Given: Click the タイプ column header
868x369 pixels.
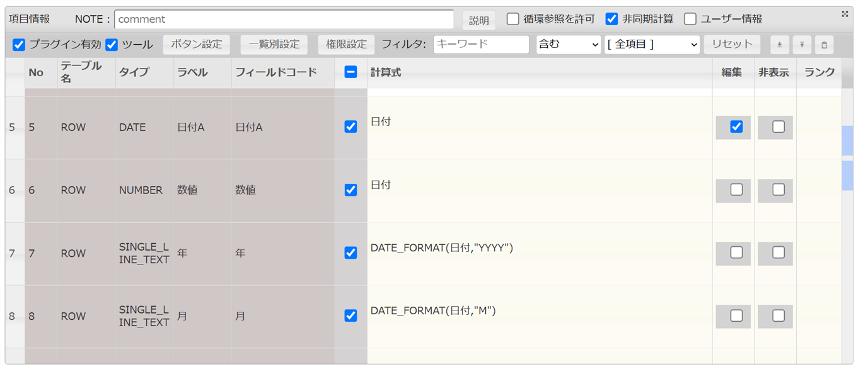Looking at the screenshot, I should pyautogui.click(x=134, y=72).
